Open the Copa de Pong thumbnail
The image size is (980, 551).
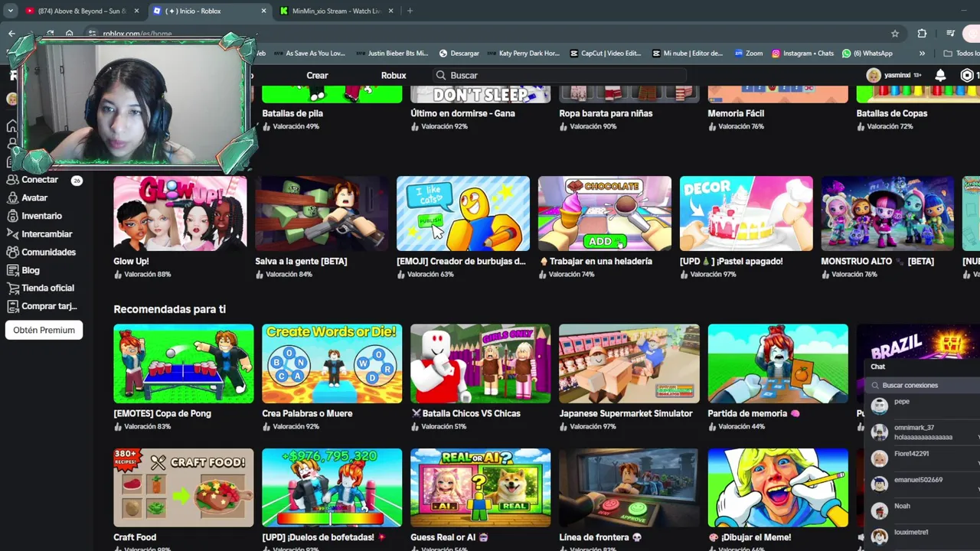(x=184, y=364)
